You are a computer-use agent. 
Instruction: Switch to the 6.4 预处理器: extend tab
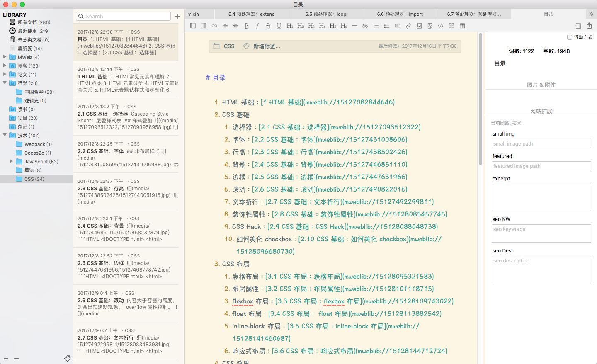tap(251, 14)
